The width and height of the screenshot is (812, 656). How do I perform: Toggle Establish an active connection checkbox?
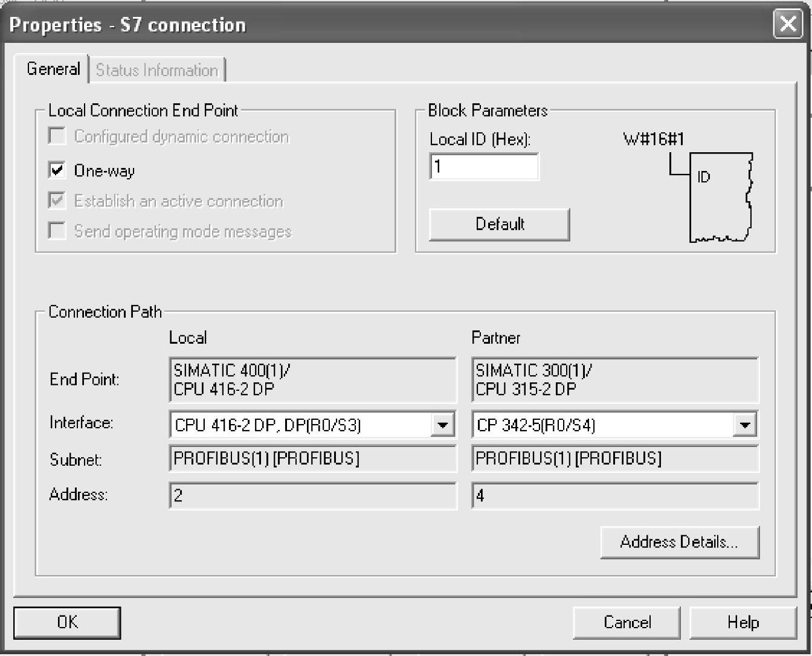[57, 201]
